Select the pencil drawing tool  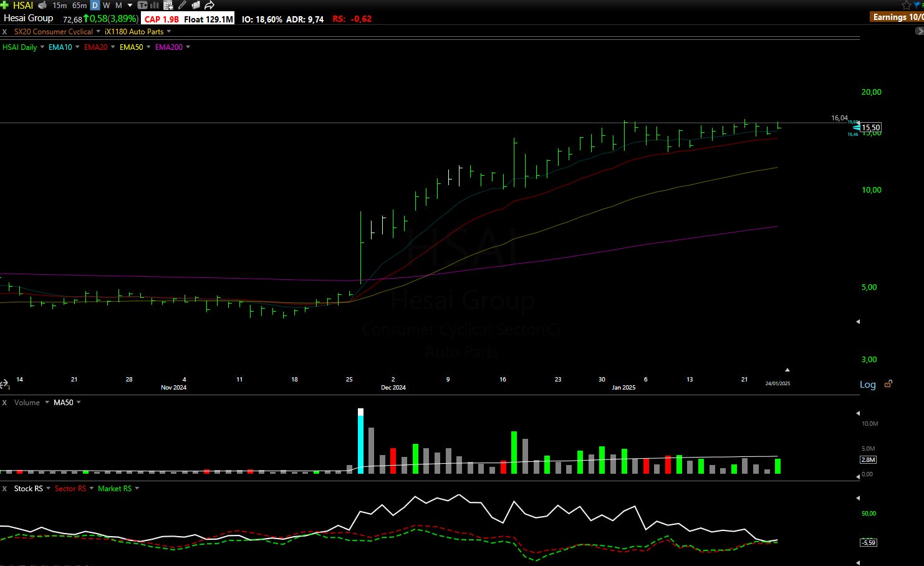[182, 5]
